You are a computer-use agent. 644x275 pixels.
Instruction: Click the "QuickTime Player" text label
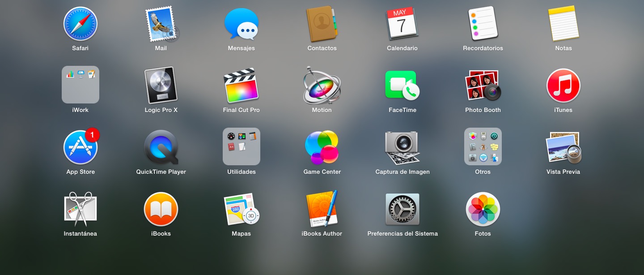click(x=161, y=172)
